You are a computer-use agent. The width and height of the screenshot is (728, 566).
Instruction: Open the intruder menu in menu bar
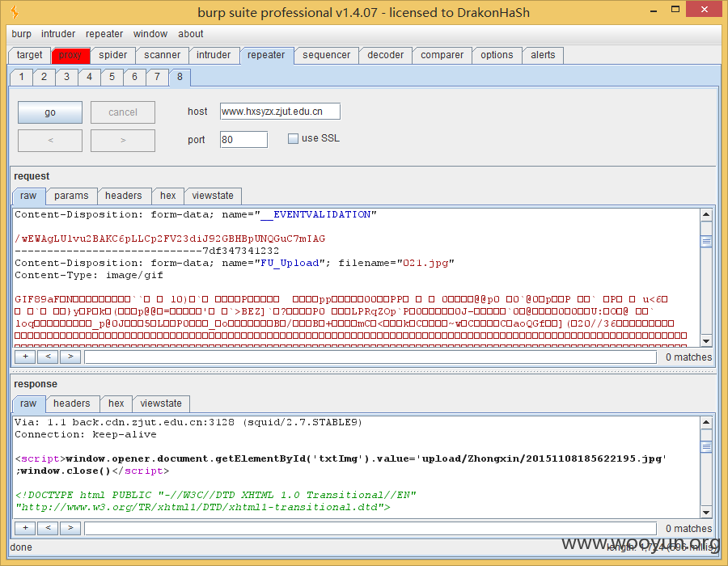point(58,34)
